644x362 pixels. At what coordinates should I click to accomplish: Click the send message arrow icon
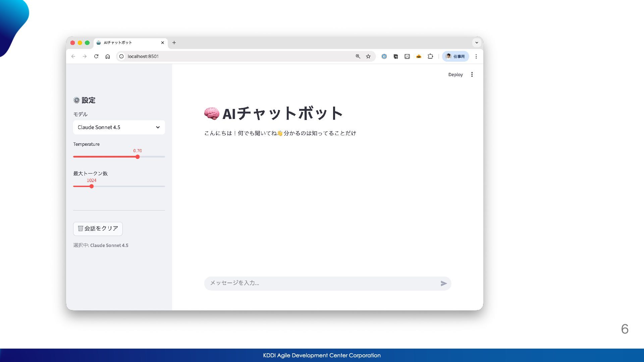(x=443, y=284)
